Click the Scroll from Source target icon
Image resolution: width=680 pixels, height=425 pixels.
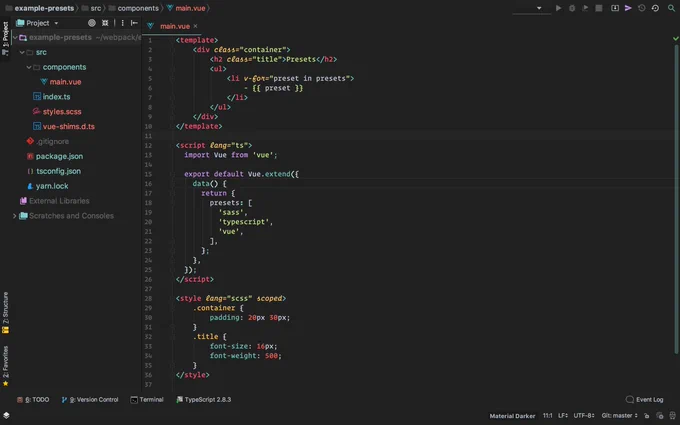click(x=92, y=23)
